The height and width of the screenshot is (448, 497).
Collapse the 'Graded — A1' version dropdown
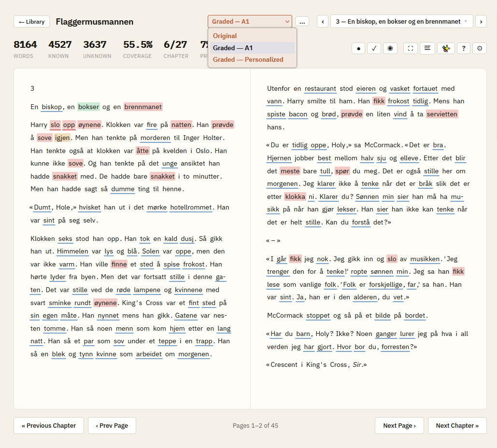[x=250, y=22]
